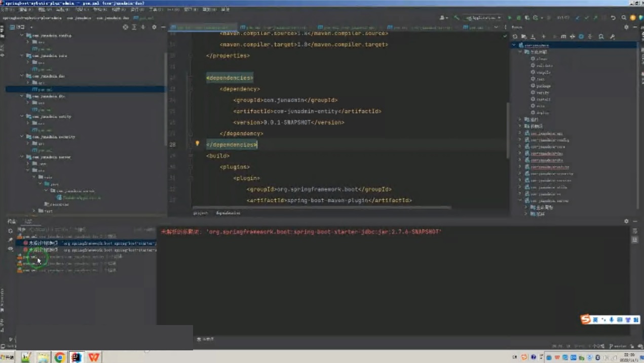The image size is (644, 363).
Task: Click Git commit checkmark in toolbar
Action: 587,18
